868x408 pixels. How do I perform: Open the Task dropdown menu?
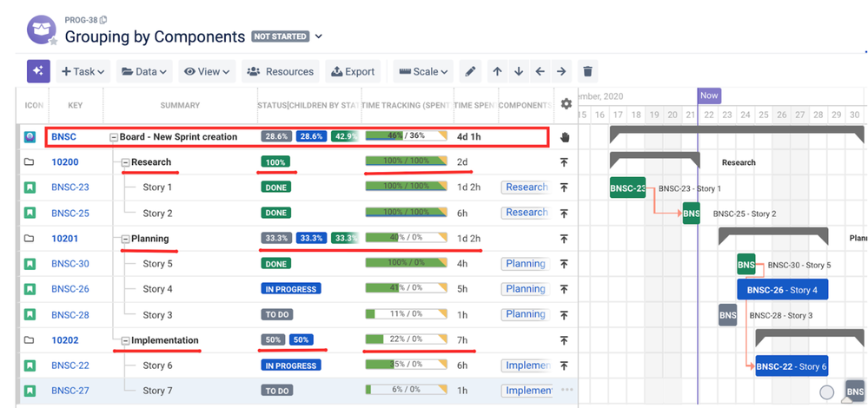pos(83,71)
